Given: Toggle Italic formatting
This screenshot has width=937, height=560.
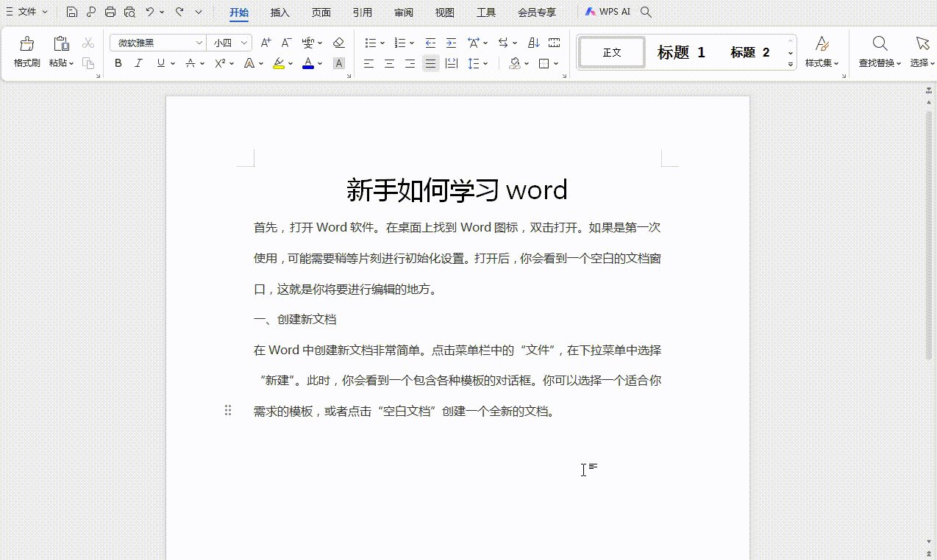Looking at the screenshot, I should [x=138, y=63].
